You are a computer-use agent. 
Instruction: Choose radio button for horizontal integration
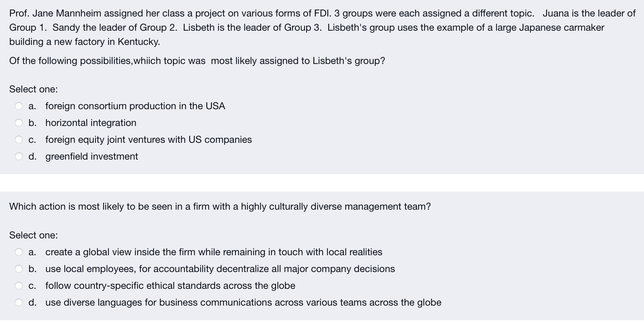click(19, 123)
